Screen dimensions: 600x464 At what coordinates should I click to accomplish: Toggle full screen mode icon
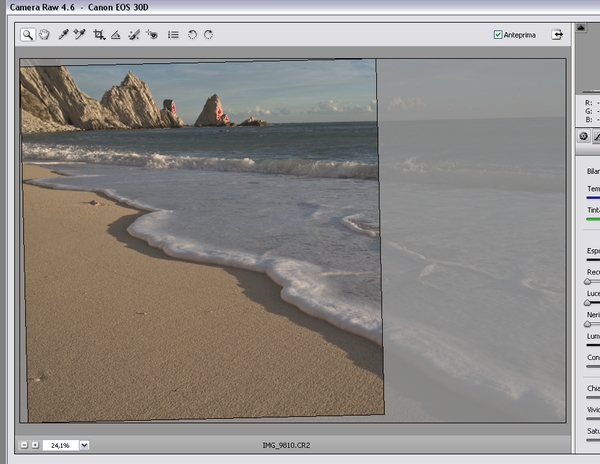557,35
